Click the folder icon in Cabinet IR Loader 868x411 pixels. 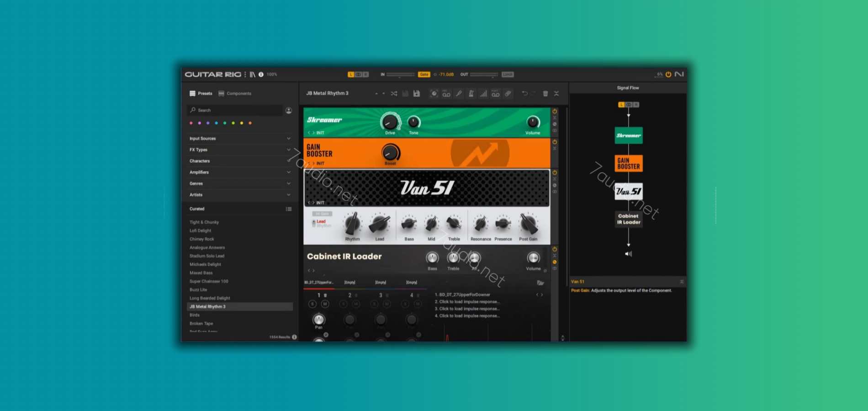[540, 283]
